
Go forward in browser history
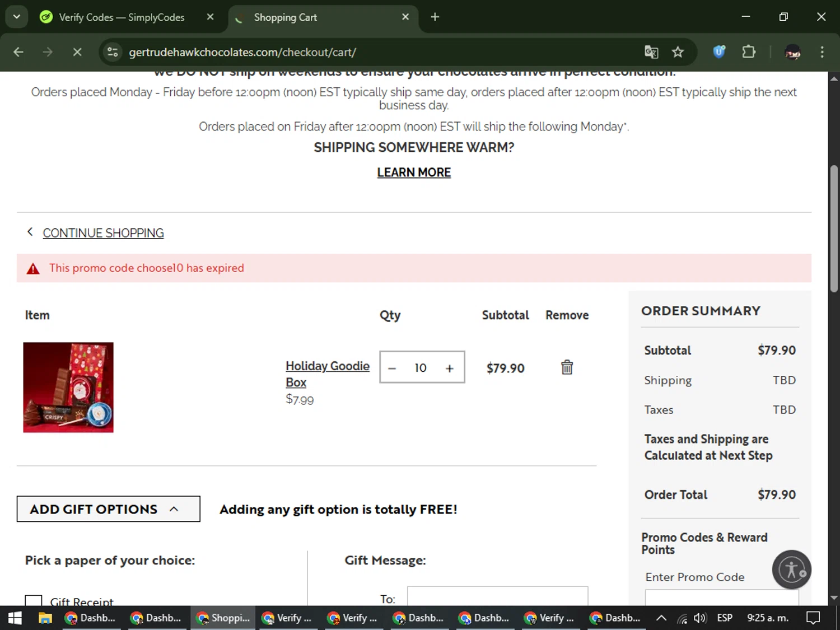pyautogui.click(x=48, y=52)
